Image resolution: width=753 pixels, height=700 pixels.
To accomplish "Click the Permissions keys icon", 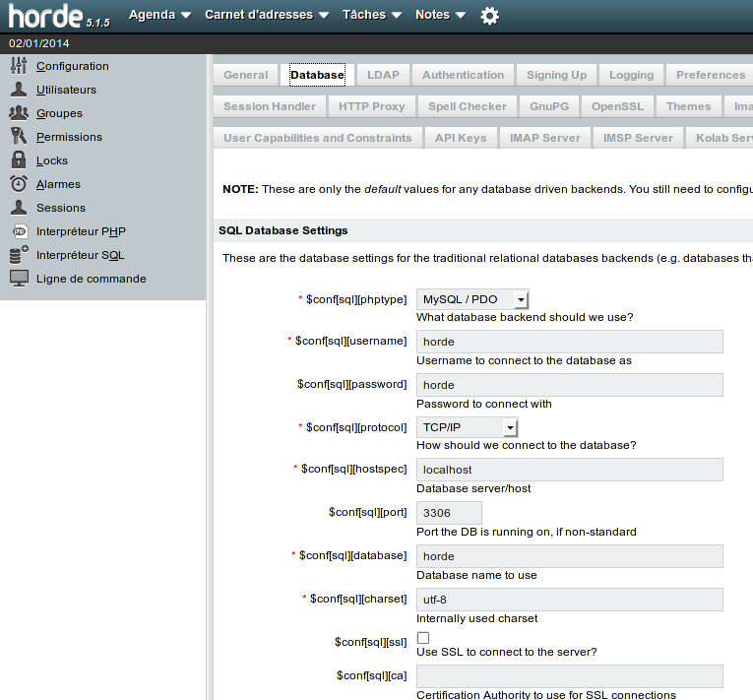I will [x=19, y=137].
